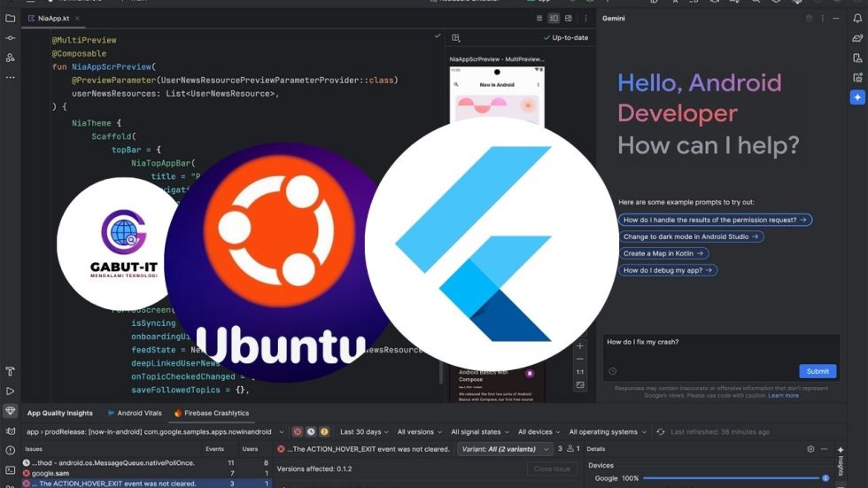The image size is (868, 488).
Task: Show more tool windows ellipsis in left sidebar
Action: tap(10, 77)
